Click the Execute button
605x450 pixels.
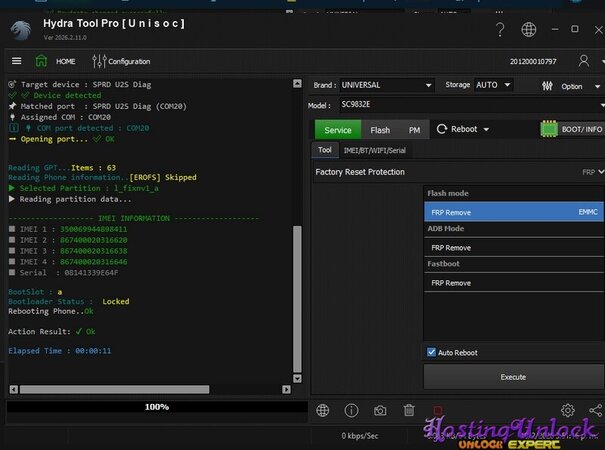pyautogui.click(x=513, y=377)
